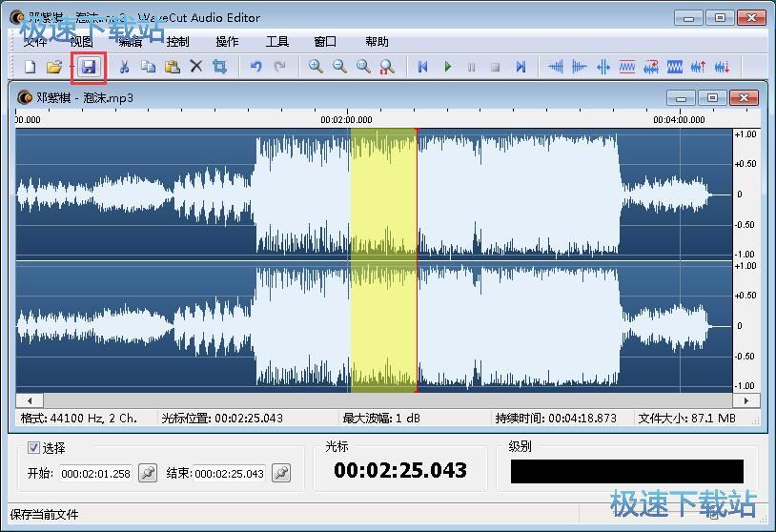Viewport: 776px width, 532px height.
Task: Click the 格式: 44100 Hz, 2 Ch. text
Action: (79, 419)
